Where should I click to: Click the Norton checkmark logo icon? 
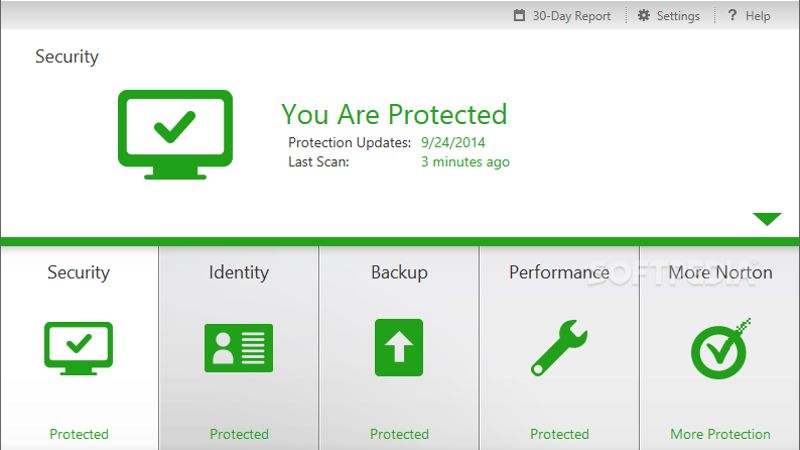(x=720, y=348)
